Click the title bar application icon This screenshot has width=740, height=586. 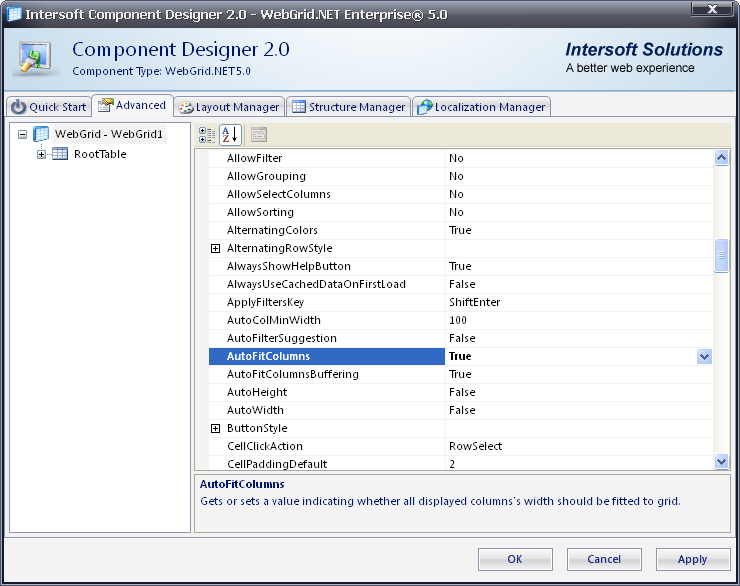coord(14,14)
